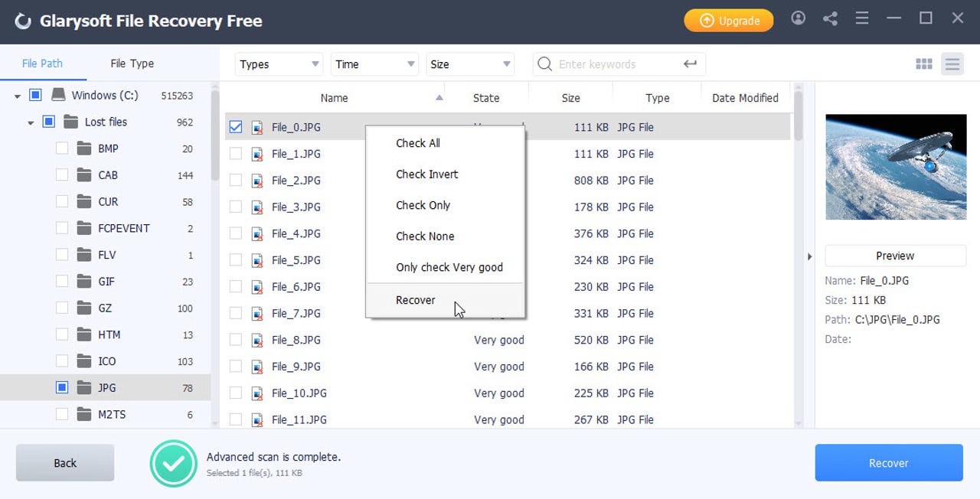The width and height of the screenshot is (980, 499).
Task: Choose Recover from context menu
Action: point(445,300)
